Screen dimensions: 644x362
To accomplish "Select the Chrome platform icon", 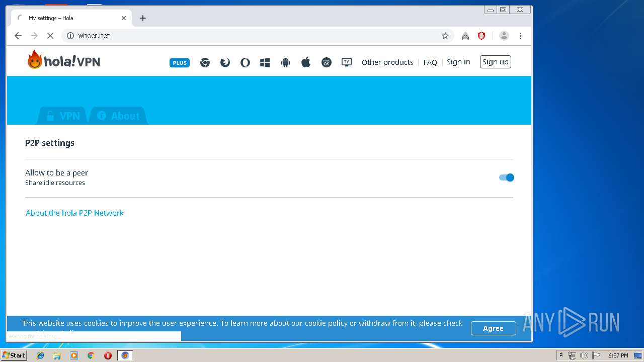I will 205,63.
